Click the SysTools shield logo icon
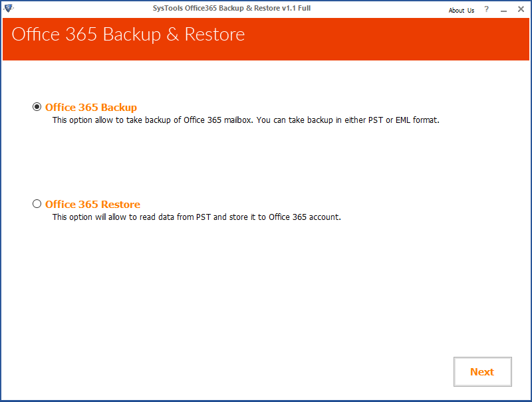Viewport: 532px width, 402px height. pos(8,9)
